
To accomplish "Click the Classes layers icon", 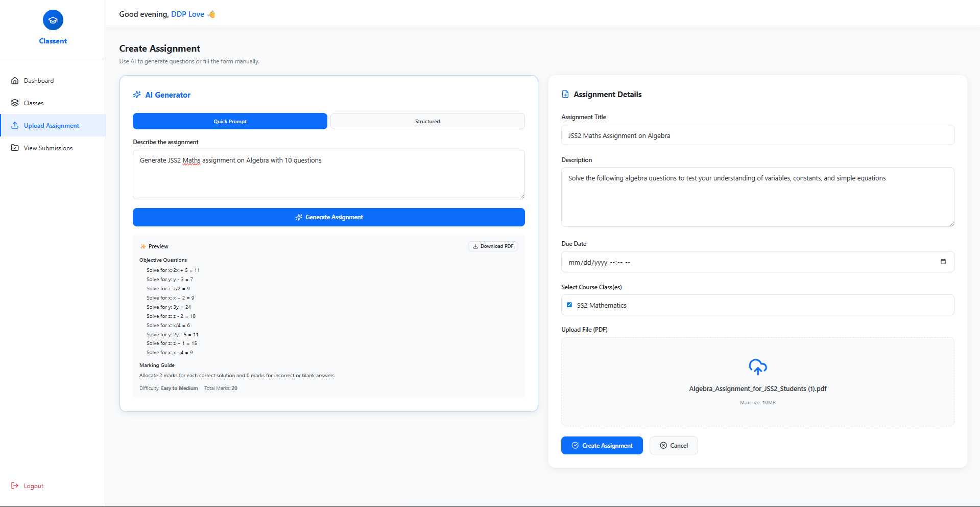I will (x=15, y=103).
